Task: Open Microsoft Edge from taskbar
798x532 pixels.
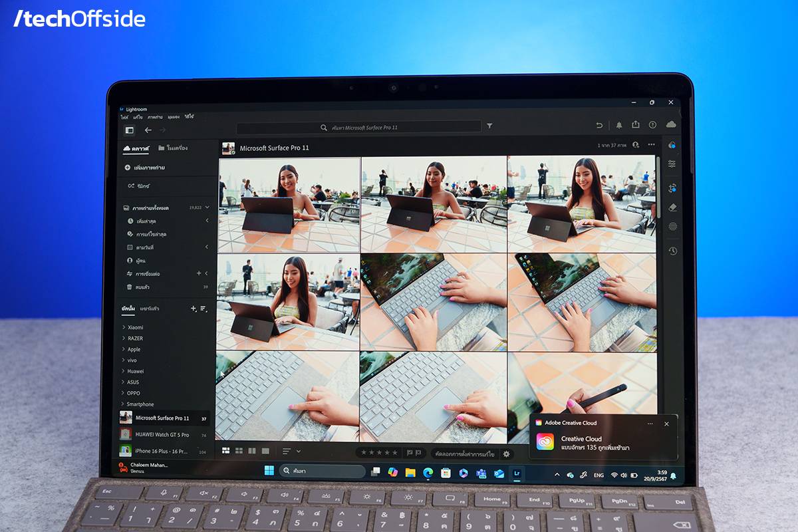Action: pos(428,472)
